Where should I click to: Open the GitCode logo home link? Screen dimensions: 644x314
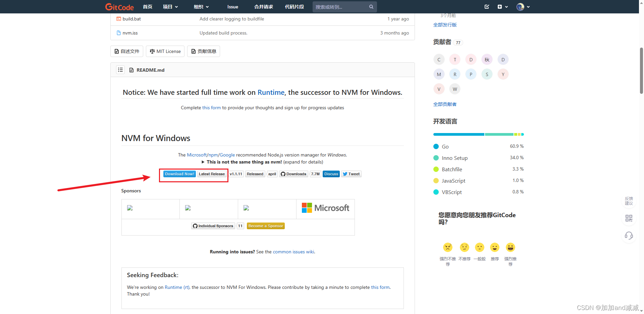(x=119, y=7)
